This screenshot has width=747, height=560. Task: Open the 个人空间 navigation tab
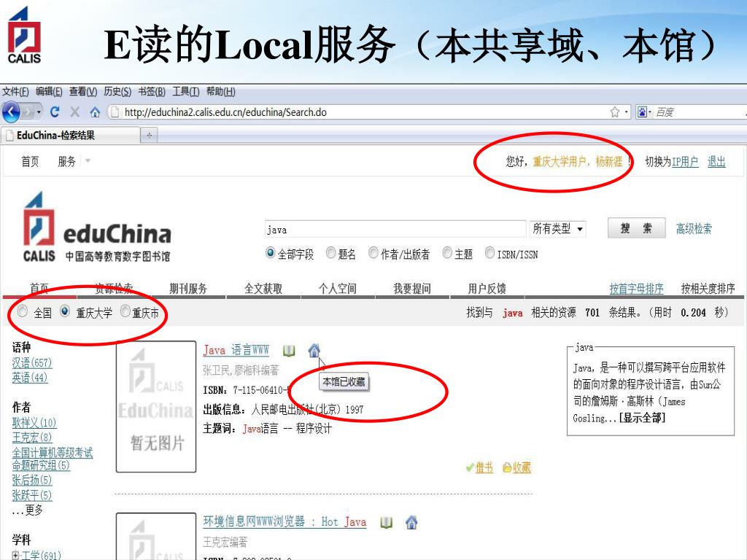(x=337, y=289)
